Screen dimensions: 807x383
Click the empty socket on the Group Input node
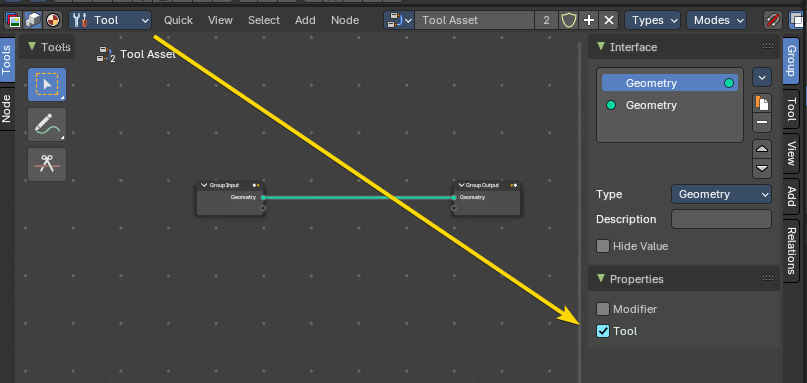click(x=263, y=208)
